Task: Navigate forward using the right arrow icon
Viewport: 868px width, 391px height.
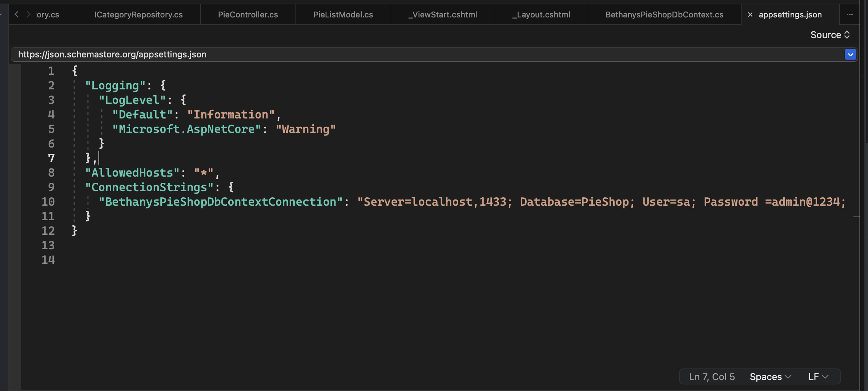Action: click(29, 14)
